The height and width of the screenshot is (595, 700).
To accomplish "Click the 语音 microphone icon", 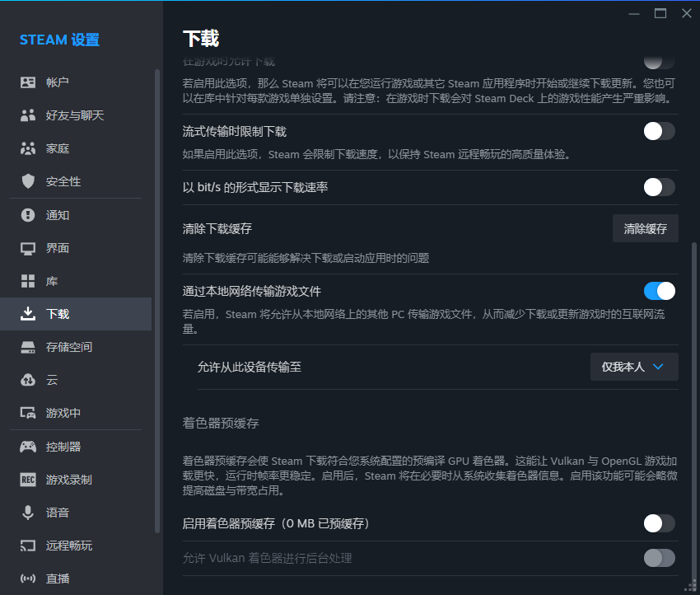I will click(28, 513).
